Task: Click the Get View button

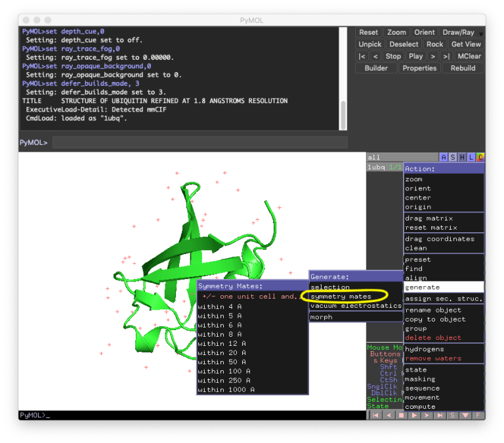Action: coord(466,45)
